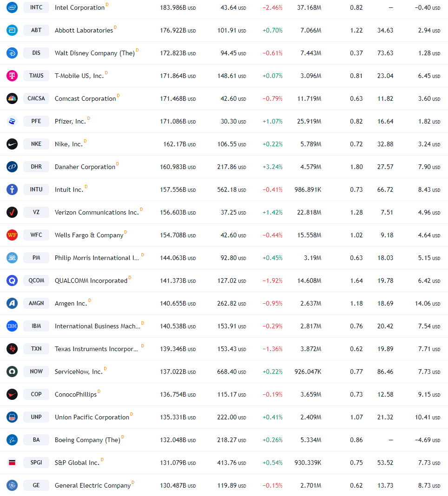The height and width of the screenshot is (496, 448).
Task: Open General Electric Company link
Action: [x=93, y=486]
